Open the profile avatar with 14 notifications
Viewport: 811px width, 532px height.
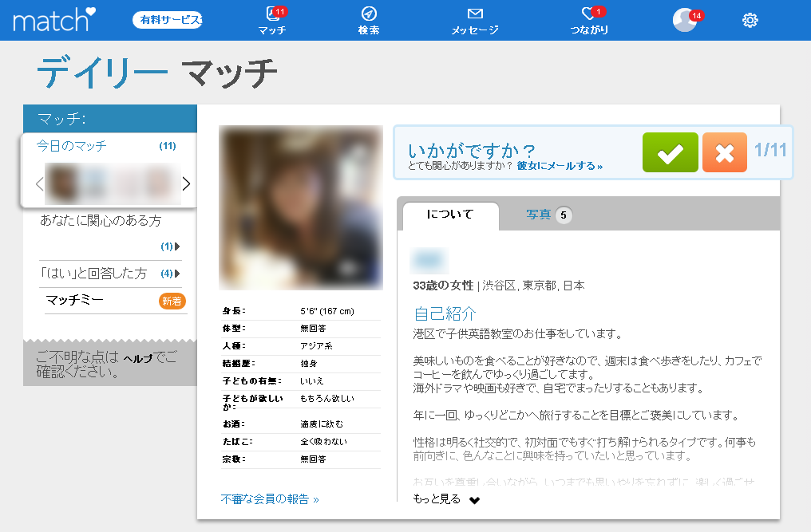click(x=684, y=20)
